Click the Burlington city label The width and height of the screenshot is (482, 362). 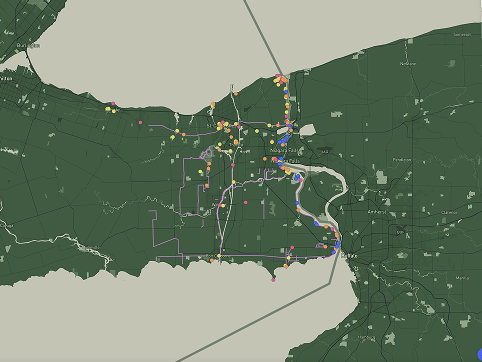tap(28, 46)
